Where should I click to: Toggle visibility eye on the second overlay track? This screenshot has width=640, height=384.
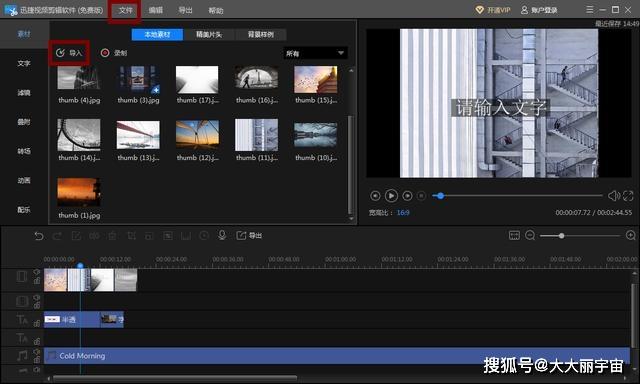[37, 297]
